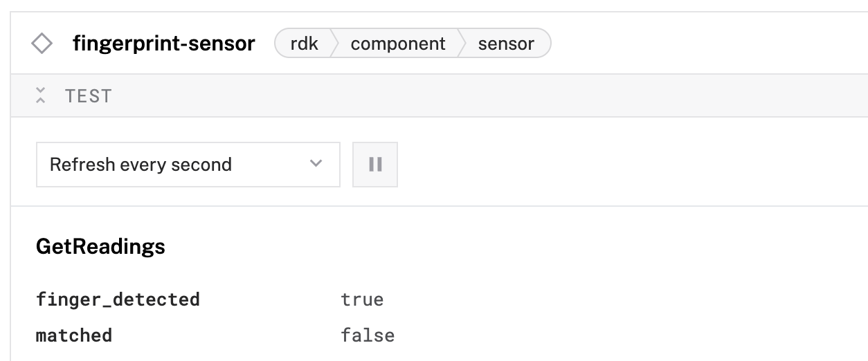Click the TEST section header label
Viewport: 868px width, 361px height.
pos(88,96)
